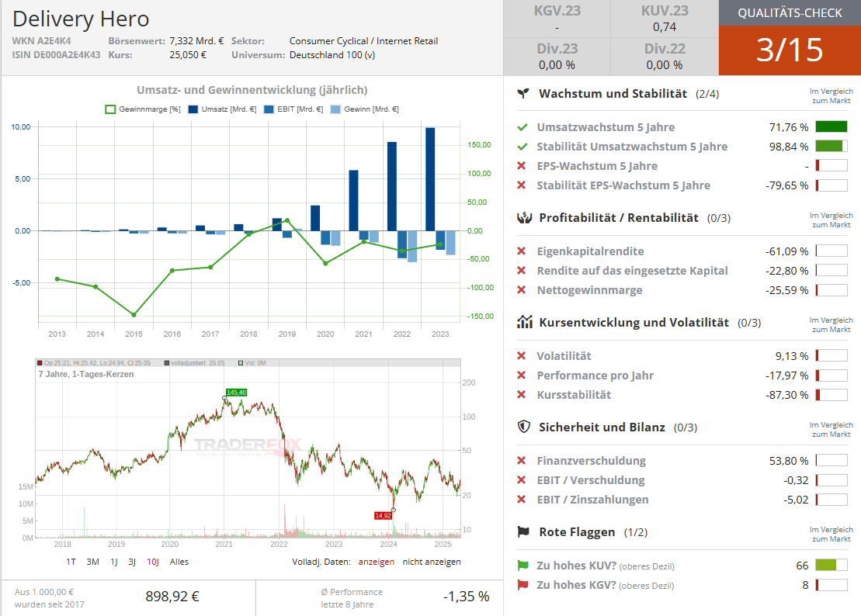Click the comparison bar for Zu hohes KUV
This screenshot has width=861, height=616.
point(831,565)
